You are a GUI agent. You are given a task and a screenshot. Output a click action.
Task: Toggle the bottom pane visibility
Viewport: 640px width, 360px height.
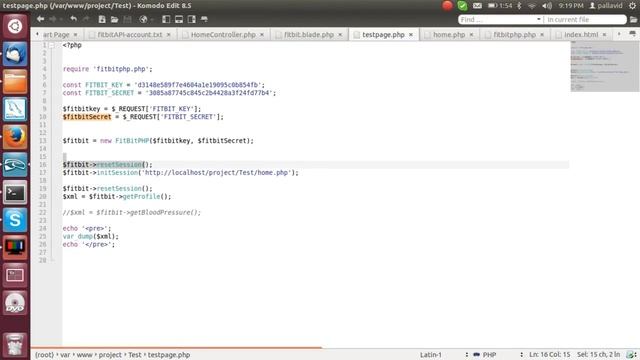pyautogui.click(x=179, y=19)
